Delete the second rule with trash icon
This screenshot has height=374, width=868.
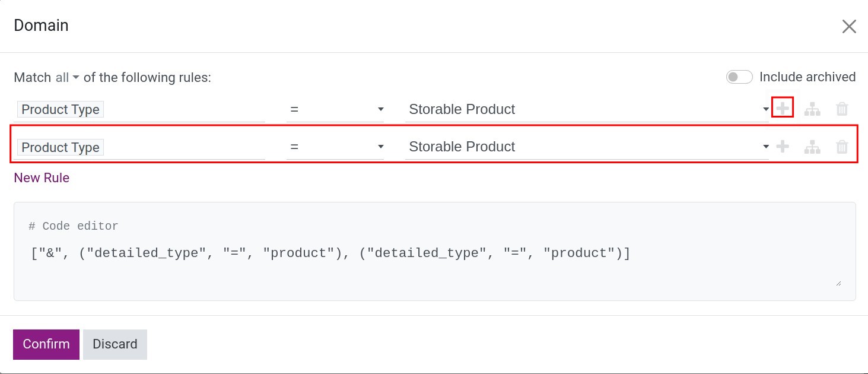pos(842,147)
